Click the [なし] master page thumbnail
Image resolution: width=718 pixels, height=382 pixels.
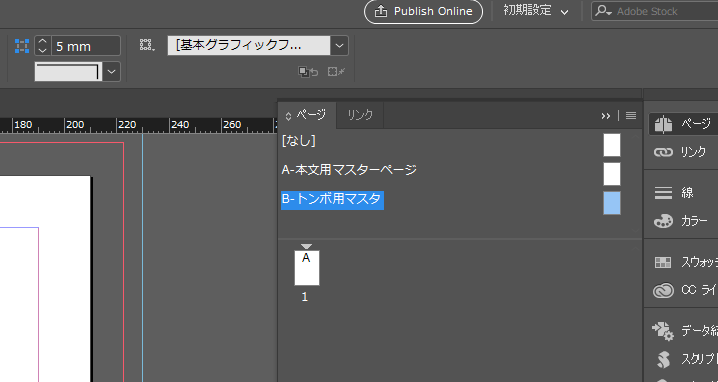(x=612, y=145)
